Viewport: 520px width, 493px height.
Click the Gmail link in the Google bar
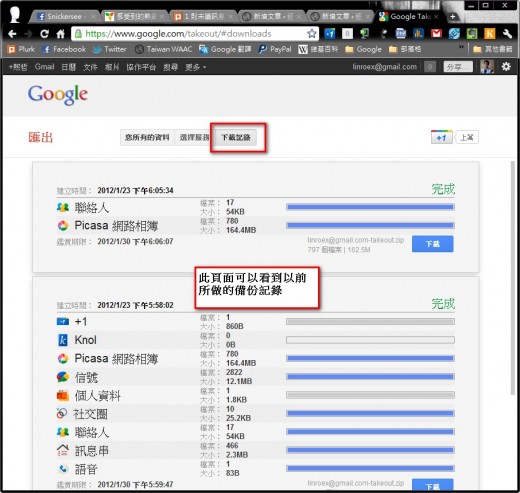[x=44, y=67]
